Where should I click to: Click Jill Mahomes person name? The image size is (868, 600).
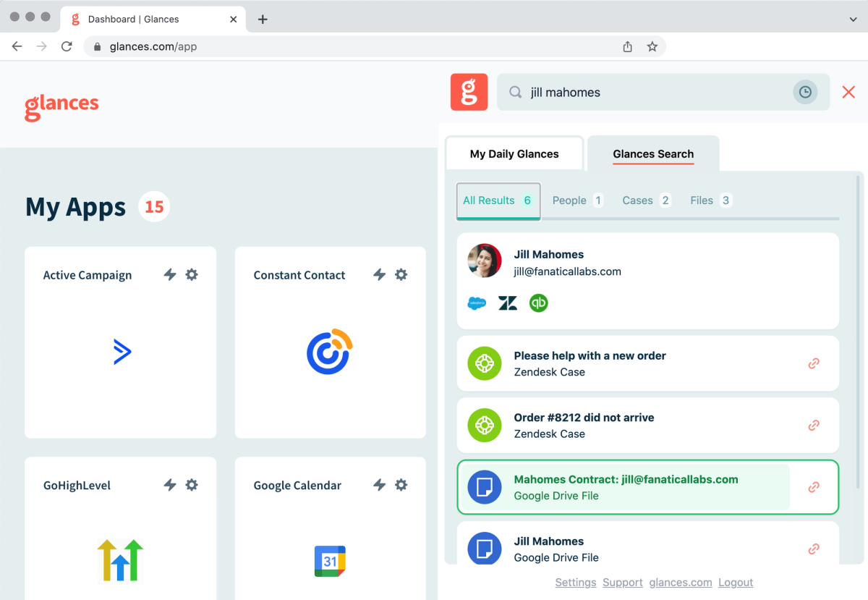click(549, 254)
